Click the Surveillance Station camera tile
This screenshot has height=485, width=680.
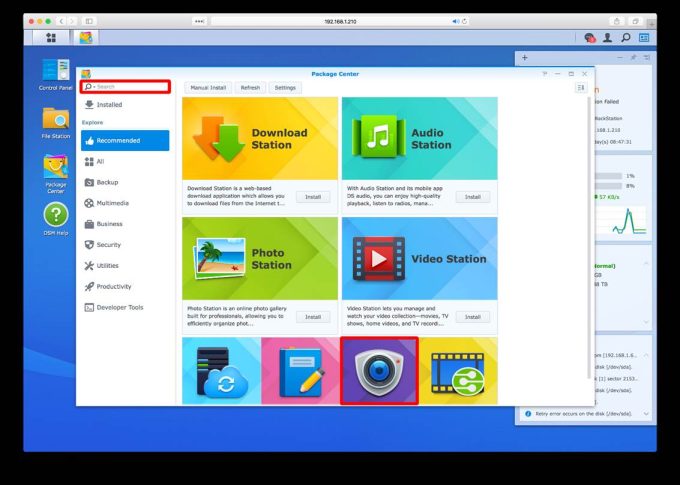click(379, 370)
